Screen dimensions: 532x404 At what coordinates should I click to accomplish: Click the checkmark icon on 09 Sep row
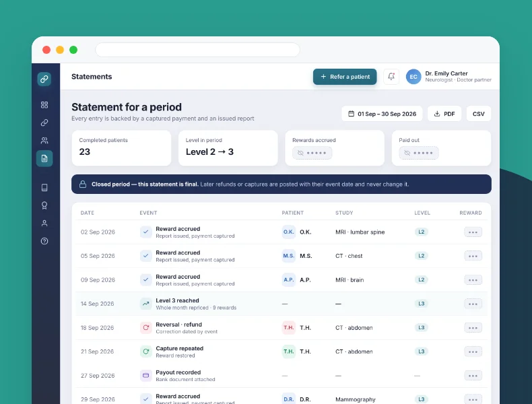click(146, 280)
